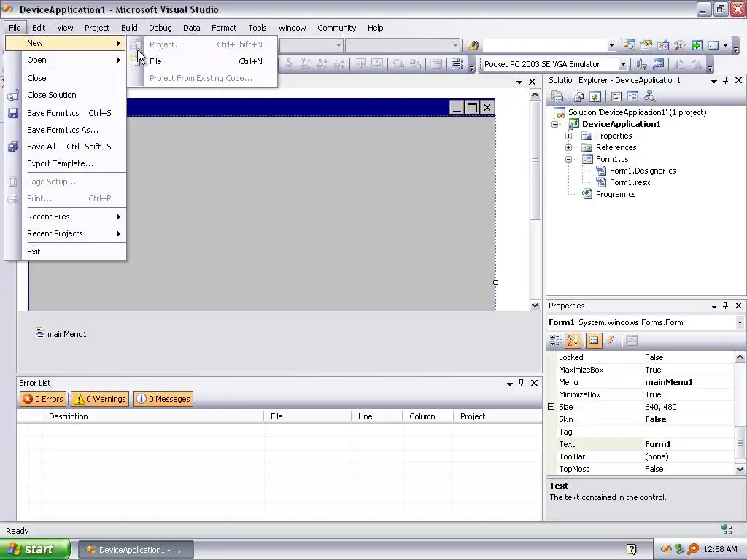Click the DeviceApplication1 taskbar button
Viewport: 747px width, 560px height.
tap(136, 550)
